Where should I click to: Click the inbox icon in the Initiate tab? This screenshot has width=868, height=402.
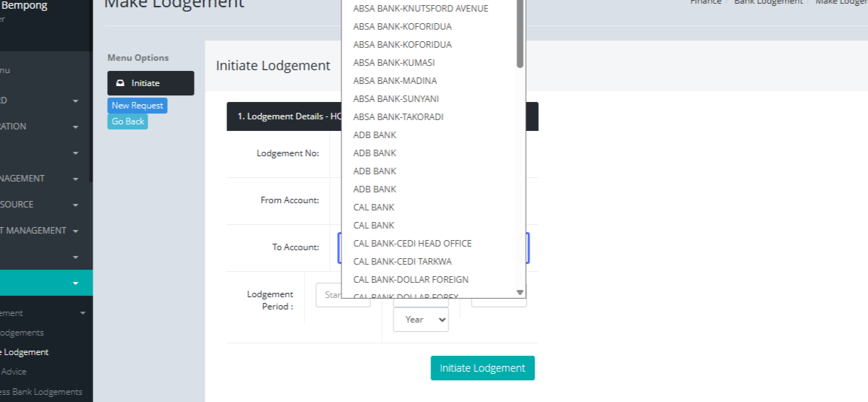pyautogui.click(x=120, y=83)
